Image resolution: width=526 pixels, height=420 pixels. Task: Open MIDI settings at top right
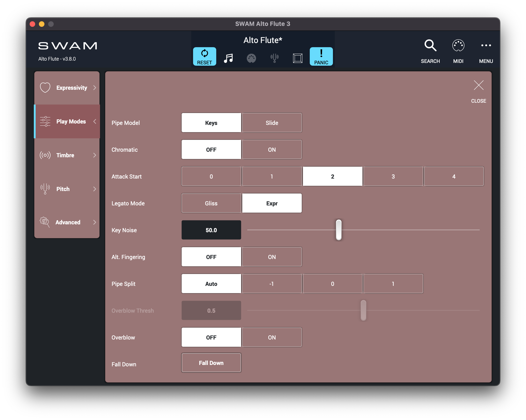(x=458, y=46)
